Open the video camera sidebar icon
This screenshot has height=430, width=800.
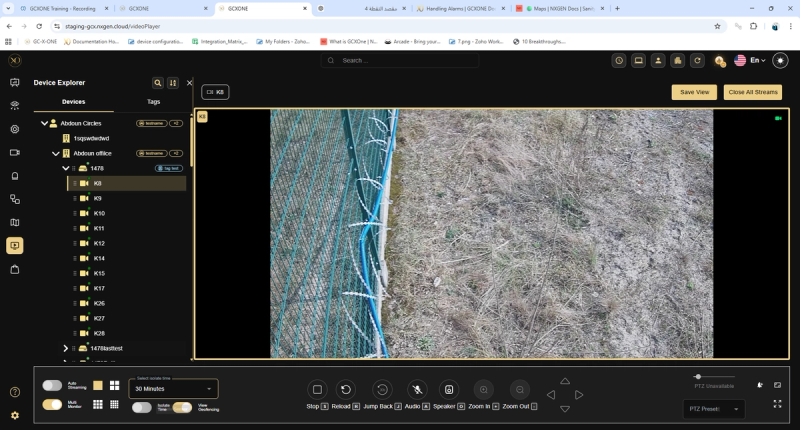point(15,153)
